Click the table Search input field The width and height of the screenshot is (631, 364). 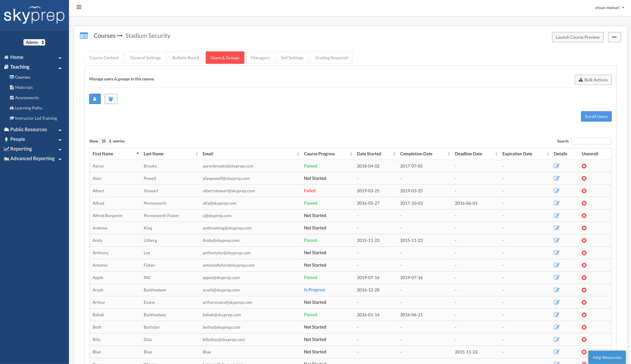pos(591,141)
